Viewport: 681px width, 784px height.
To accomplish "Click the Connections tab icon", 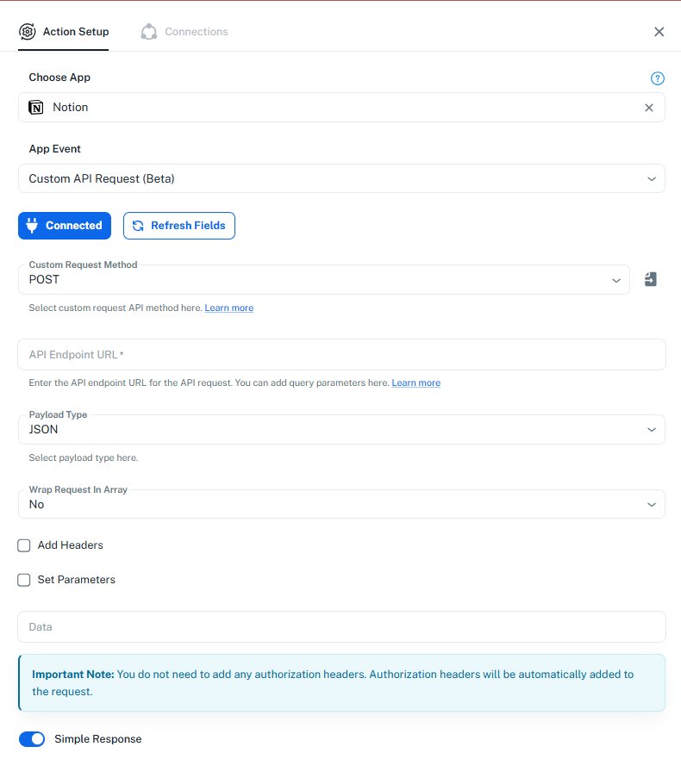I will 149,32.
